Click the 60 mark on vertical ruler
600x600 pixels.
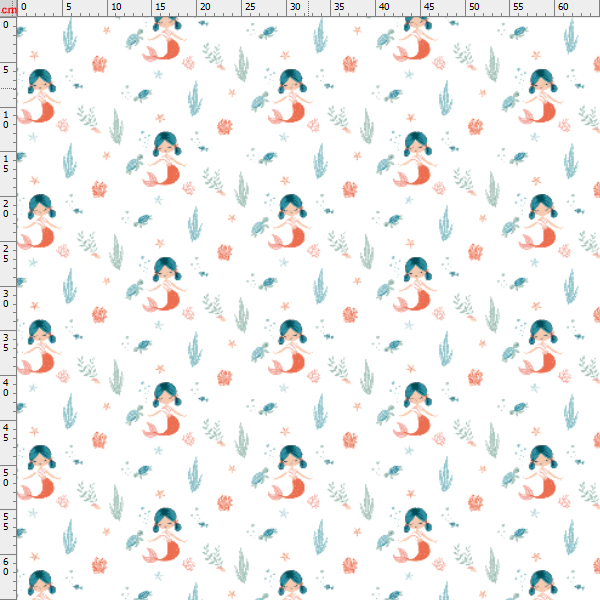pos(6,567)
